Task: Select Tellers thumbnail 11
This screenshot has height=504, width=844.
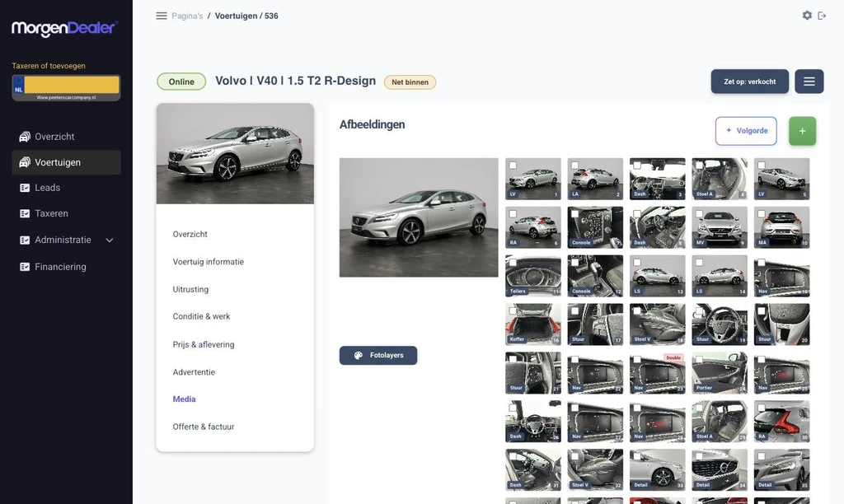Action: pyautogui.click(x=533, y=276)
